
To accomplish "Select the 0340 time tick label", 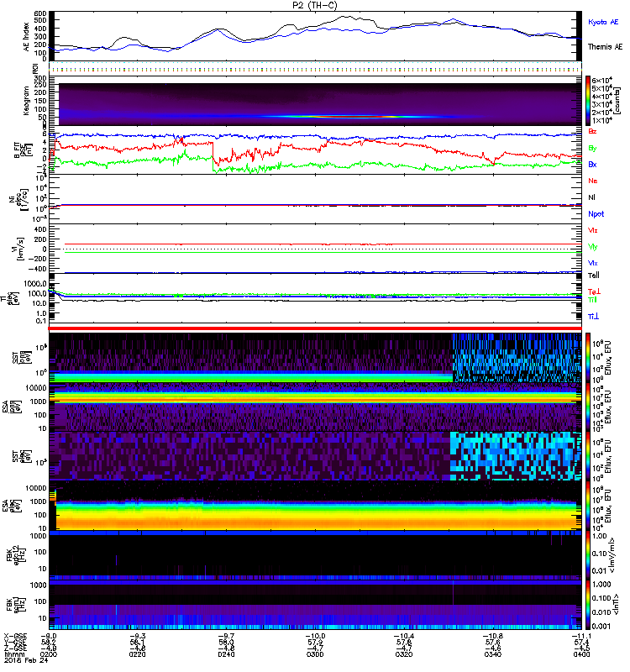I will pos(492,654).
